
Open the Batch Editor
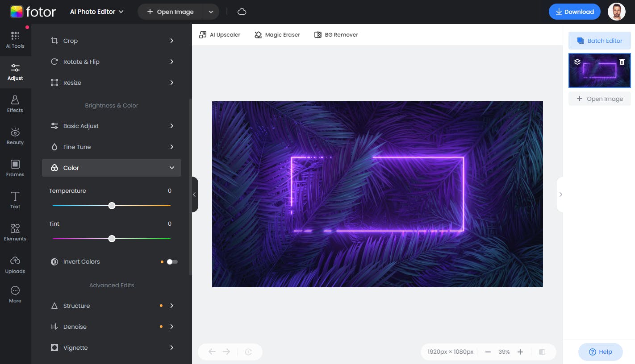tap(599, 41)
